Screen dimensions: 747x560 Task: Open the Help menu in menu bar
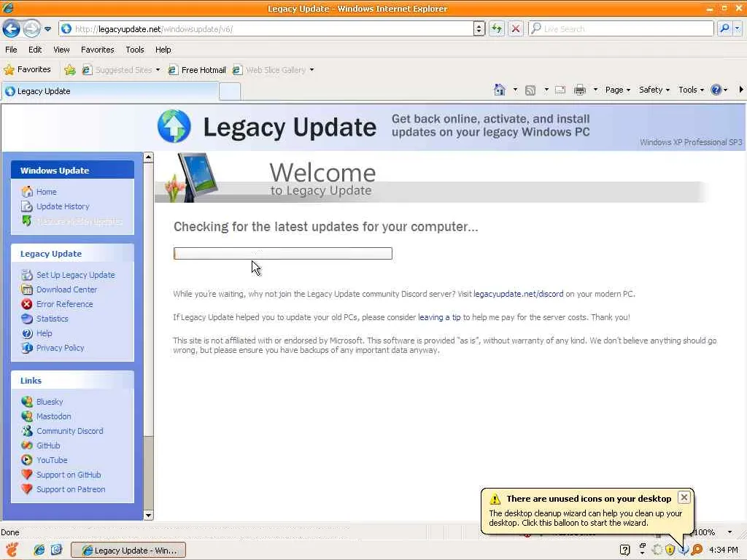[163, 50]
